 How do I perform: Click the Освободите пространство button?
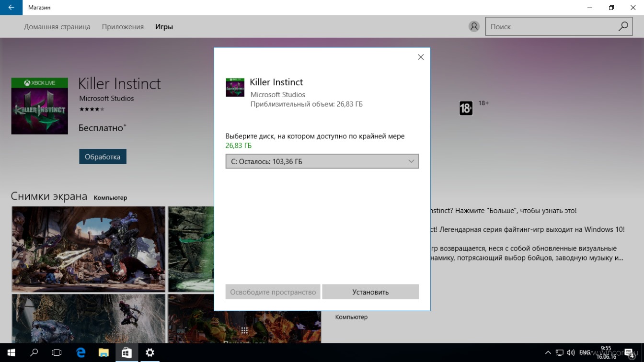pyautogui.click(x=273, y=292)
